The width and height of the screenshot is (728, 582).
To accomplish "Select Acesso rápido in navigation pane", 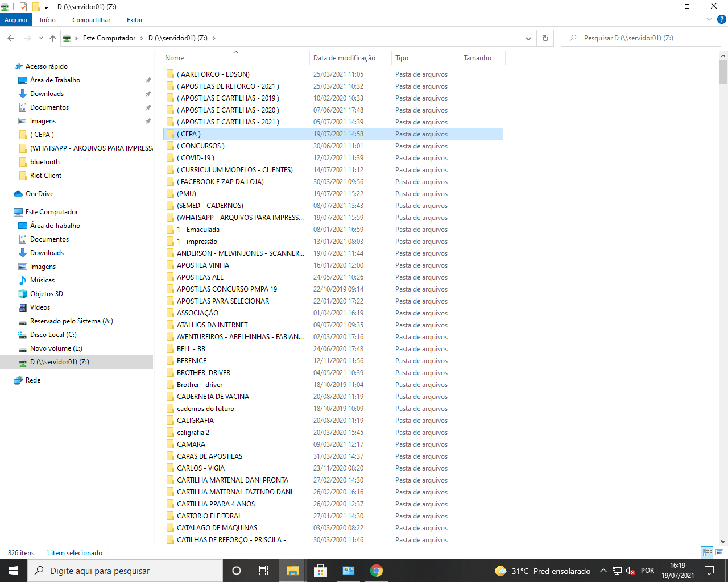I will coord(46,66).
